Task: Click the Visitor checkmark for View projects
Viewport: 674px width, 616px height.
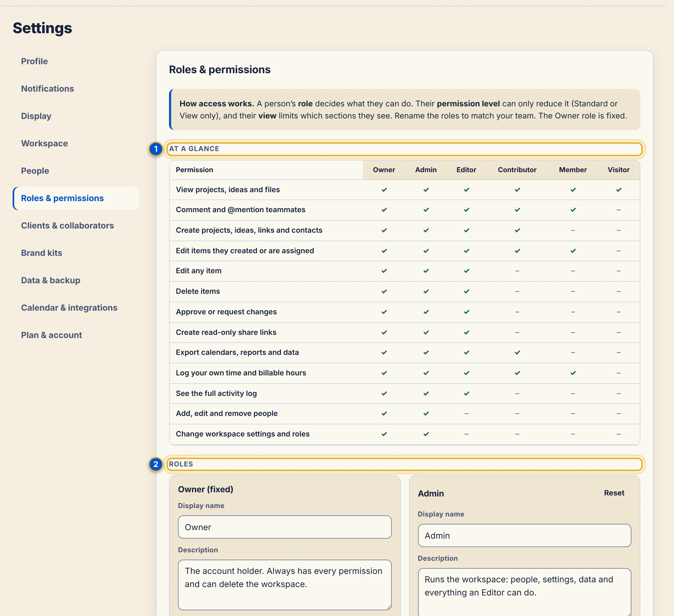Action: 618,190
